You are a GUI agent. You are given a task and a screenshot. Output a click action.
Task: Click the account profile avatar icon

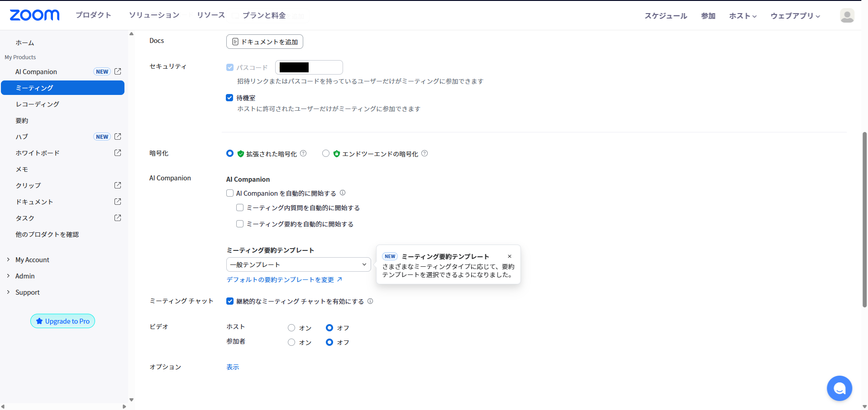tap(847, 15)
